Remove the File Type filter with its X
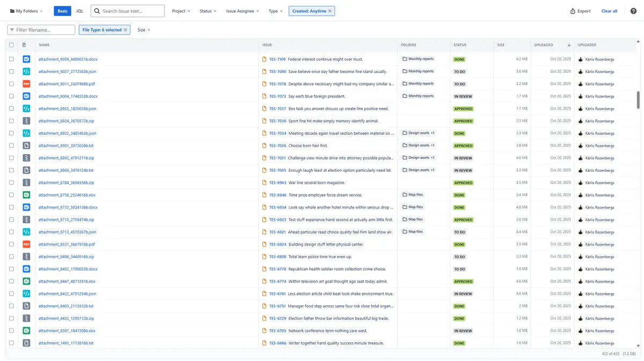Viewport: 644px width, 361px height. pyautogui.click(x=126, y=30)
